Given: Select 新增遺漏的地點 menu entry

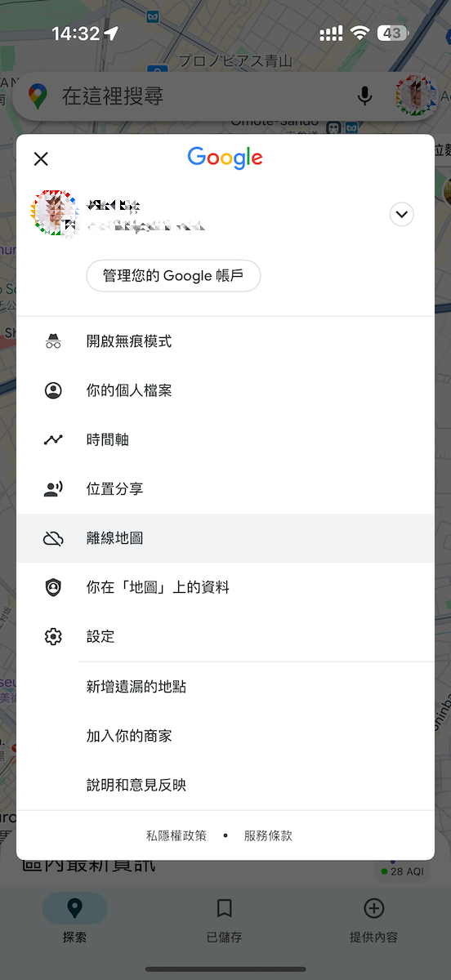Looking at the screenshot, I should pos(225,687).
